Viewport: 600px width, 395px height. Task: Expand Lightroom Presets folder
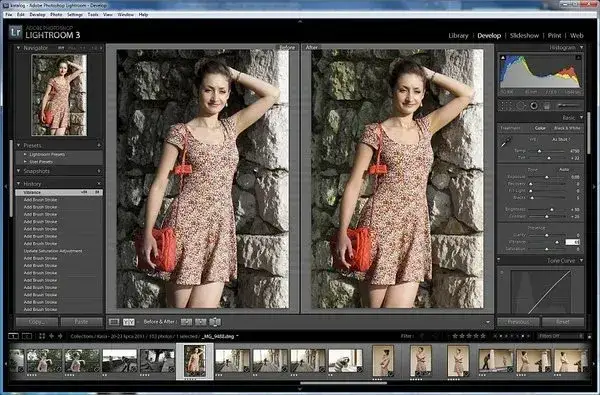(x=25, y=155)
